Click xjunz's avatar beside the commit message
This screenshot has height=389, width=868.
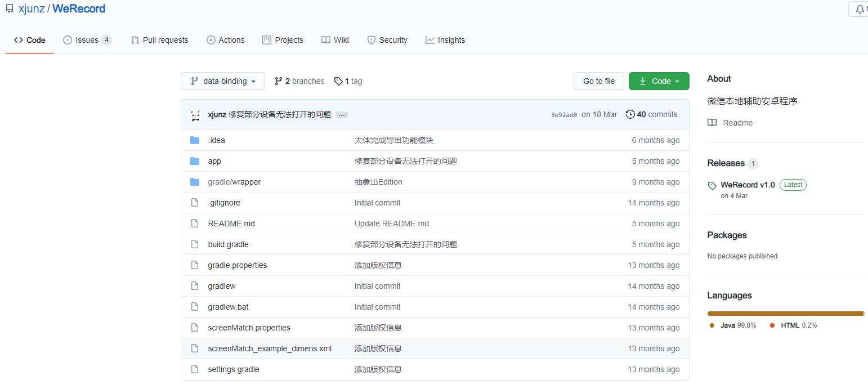tap(195, 114)
